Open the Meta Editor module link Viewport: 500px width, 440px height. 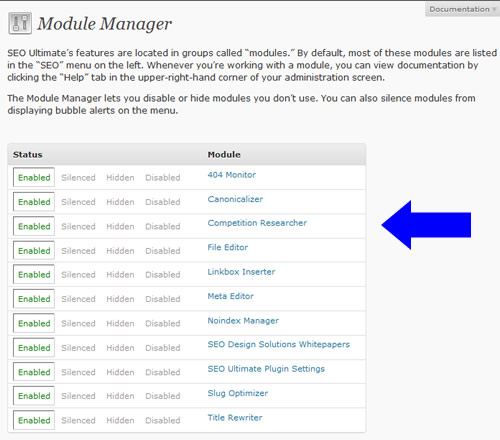(x=231, y=296)
